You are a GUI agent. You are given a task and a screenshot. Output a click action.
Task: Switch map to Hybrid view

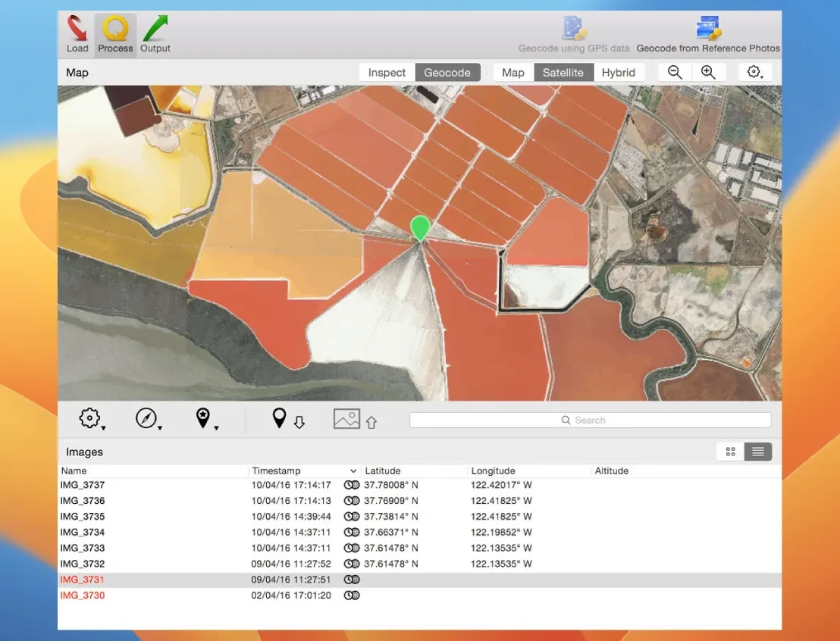618,73
